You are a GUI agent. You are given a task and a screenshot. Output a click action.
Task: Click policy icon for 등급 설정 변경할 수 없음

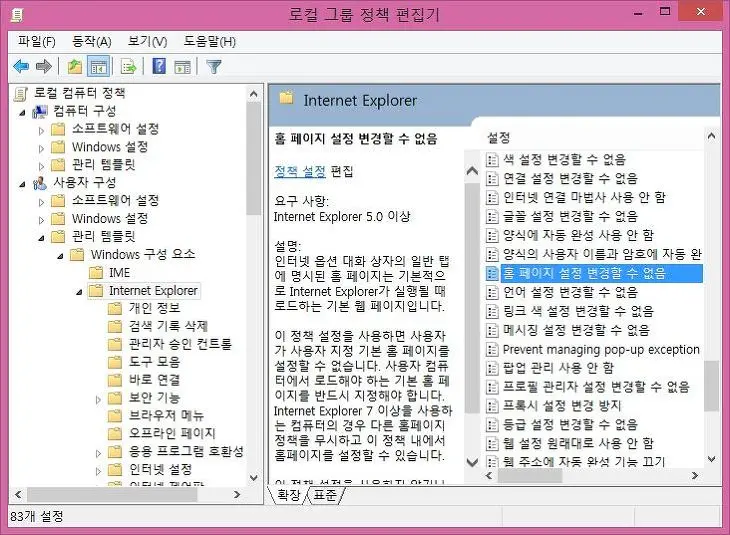point(492,424)
